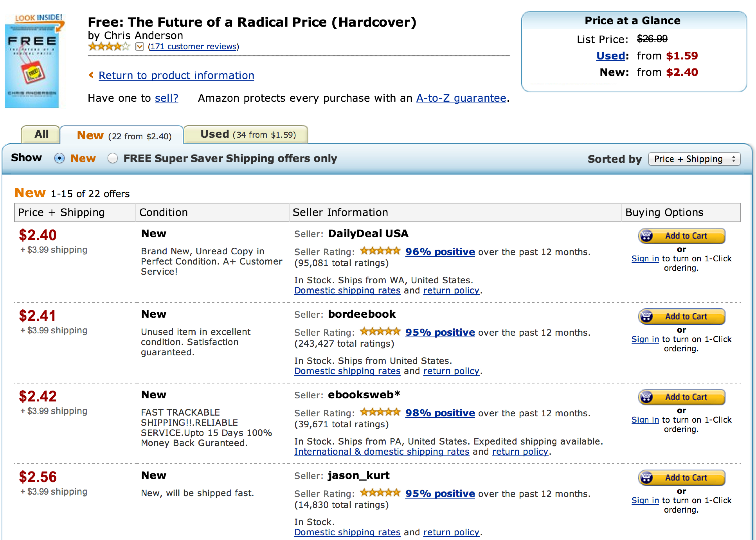Screen dimensions: 756x540
Task: Switch to the All offers tab
Action: [x=41, y=134]
